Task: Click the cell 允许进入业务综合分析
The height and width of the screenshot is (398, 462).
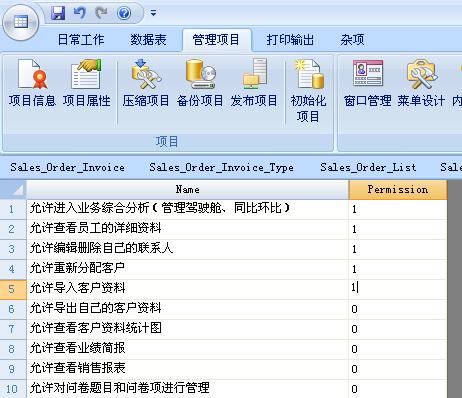Action: [x=188, y=209]
